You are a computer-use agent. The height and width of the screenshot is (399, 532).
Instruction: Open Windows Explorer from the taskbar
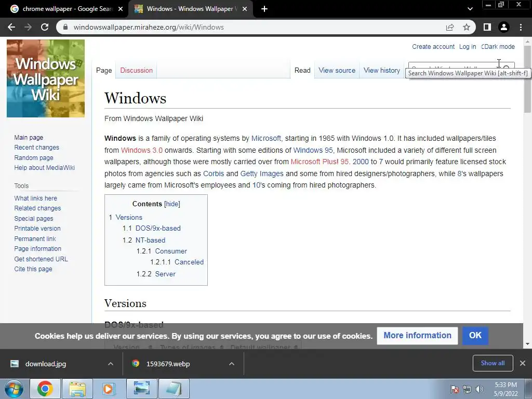click(x=77, y=389)
